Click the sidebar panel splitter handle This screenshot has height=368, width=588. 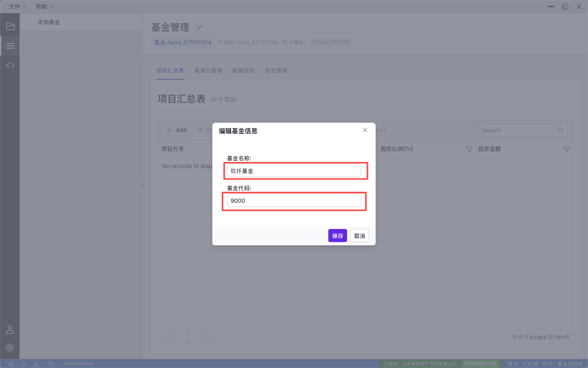pos(143,186)
